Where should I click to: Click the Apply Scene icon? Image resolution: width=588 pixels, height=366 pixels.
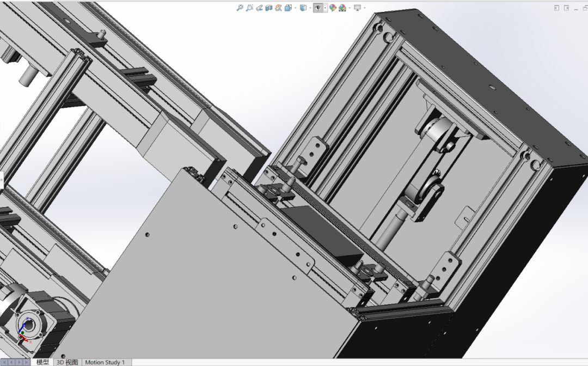(342, 8)
